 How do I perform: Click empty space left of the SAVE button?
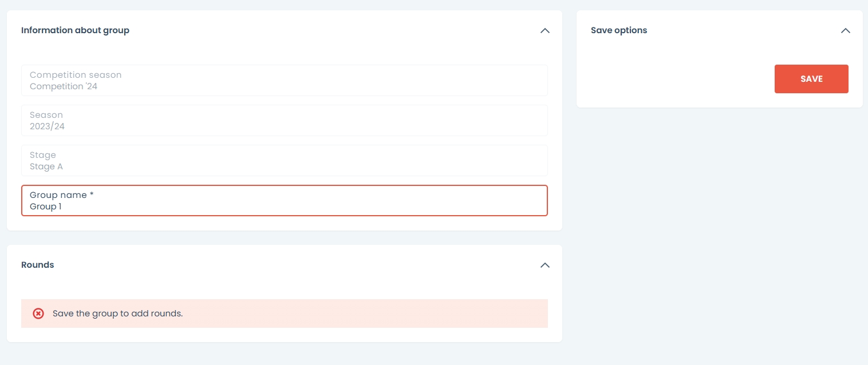coord(676,79)
